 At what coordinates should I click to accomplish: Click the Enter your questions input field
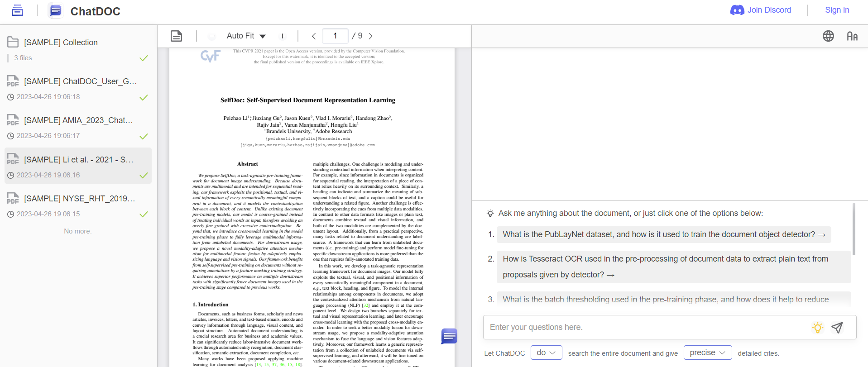pos(647,327)
